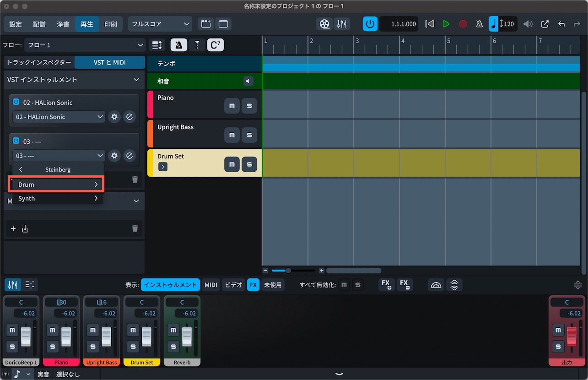Open the フルスコア layout dropdown
588x380 pixels.
[x=160, y=24]
